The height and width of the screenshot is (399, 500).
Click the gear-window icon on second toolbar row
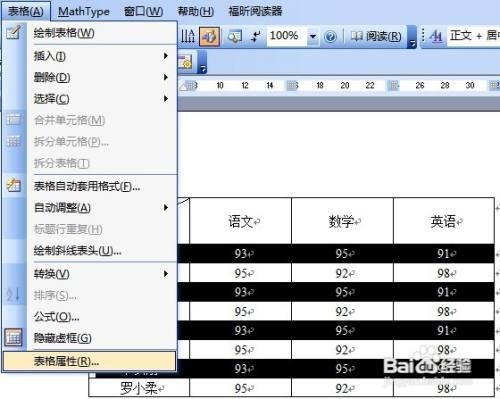point(185,61)
